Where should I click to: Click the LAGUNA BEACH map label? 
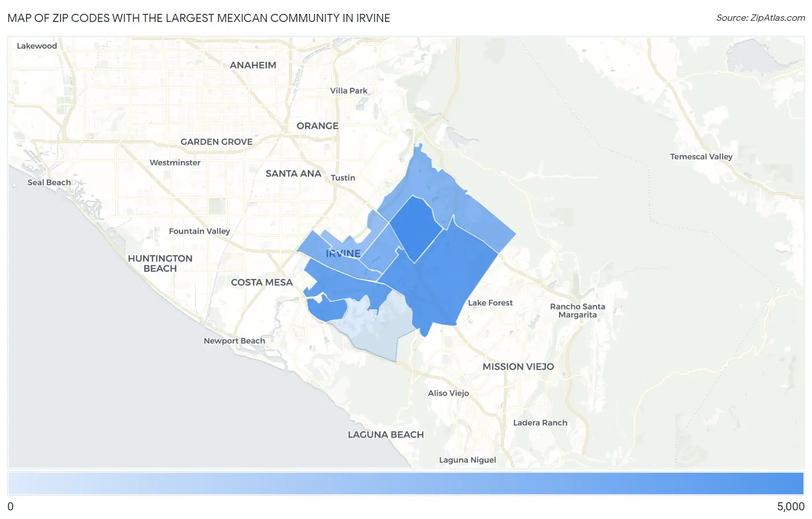coord(386,435)
